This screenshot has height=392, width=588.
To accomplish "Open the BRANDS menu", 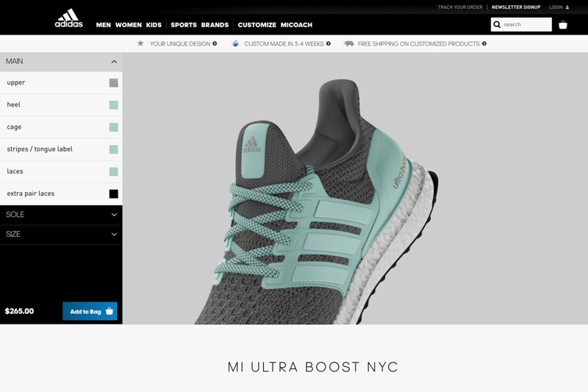I will (215, 25).
